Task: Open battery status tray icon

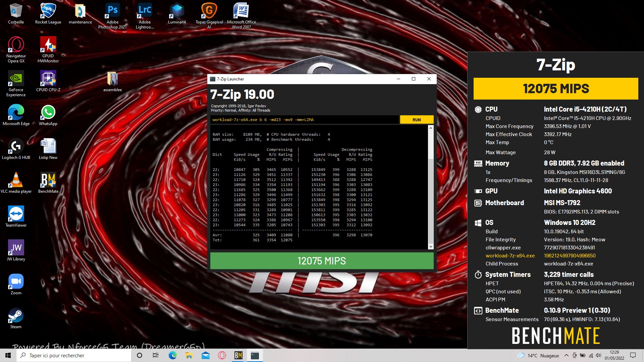Action: click(x=583, y=355)
